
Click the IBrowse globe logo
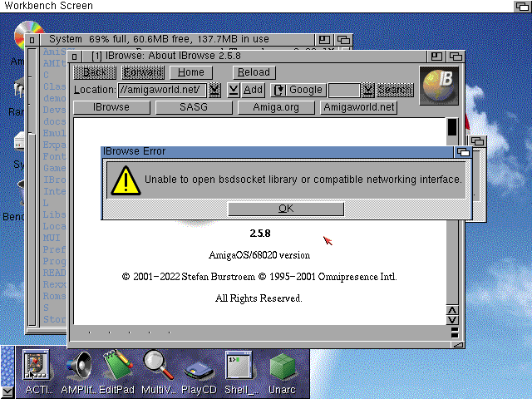(439, 86)
